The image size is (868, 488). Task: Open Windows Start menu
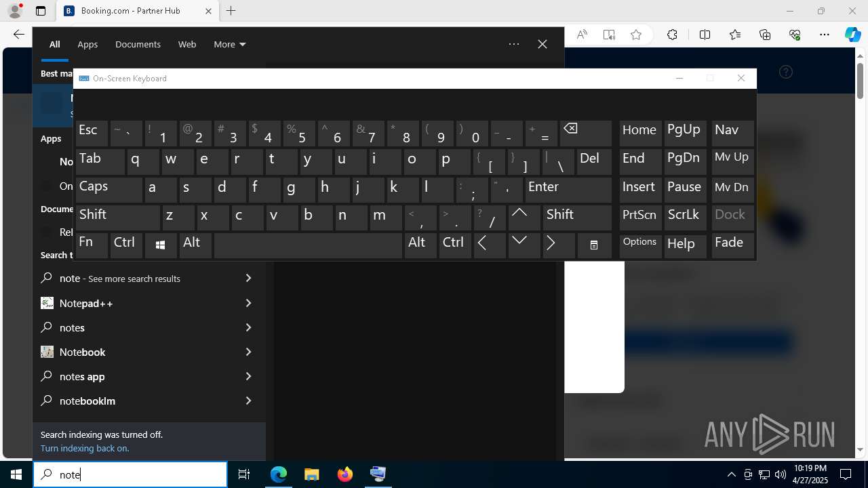(16, 474)
